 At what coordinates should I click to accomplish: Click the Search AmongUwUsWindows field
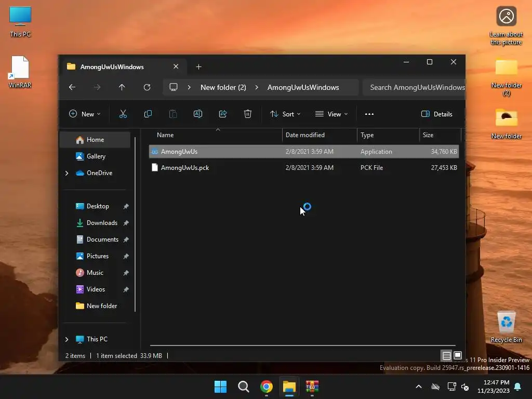tap(414, 87)
